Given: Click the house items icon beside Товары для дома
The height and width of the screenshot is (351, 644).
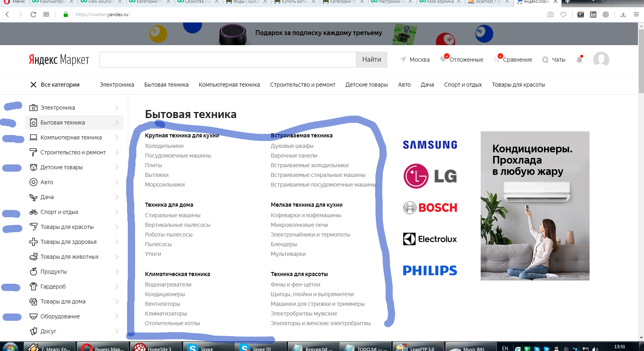Looking at the screenshot, I should coord(33,301).
